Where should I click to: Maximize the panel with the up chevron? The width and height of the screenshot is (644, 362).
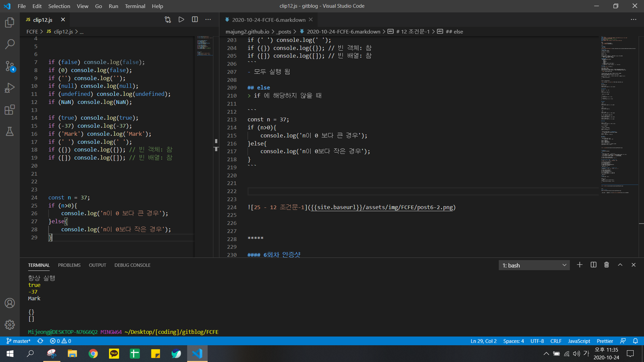(620, 265)
